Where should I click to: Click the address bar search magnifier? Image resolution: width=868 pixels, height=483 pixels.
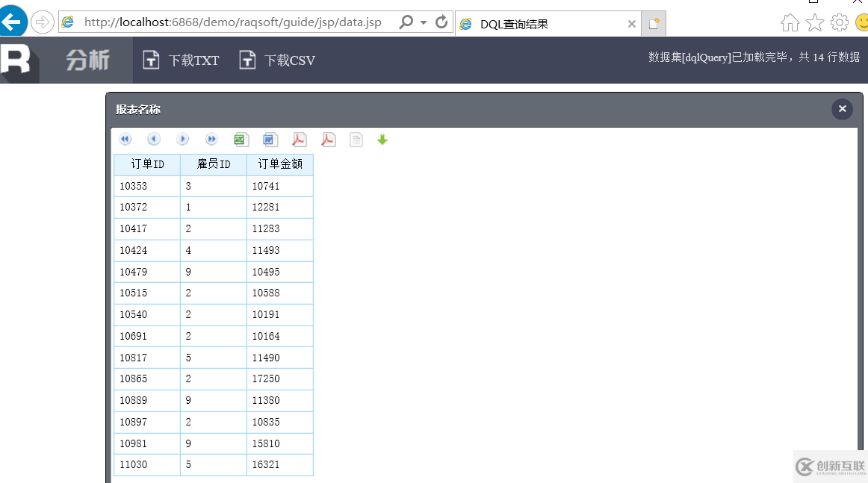pyautogui.click(x=406, y=22)
